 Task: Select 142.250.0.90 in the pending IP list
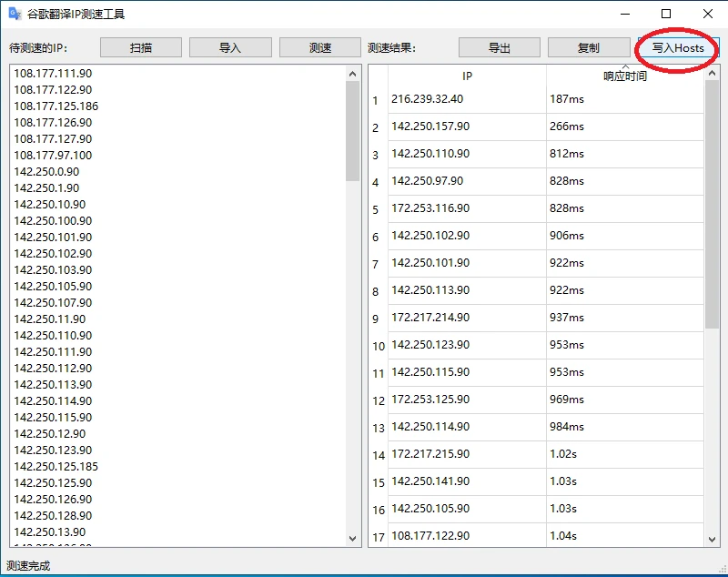pyautogui.click(x=46, y=172)
